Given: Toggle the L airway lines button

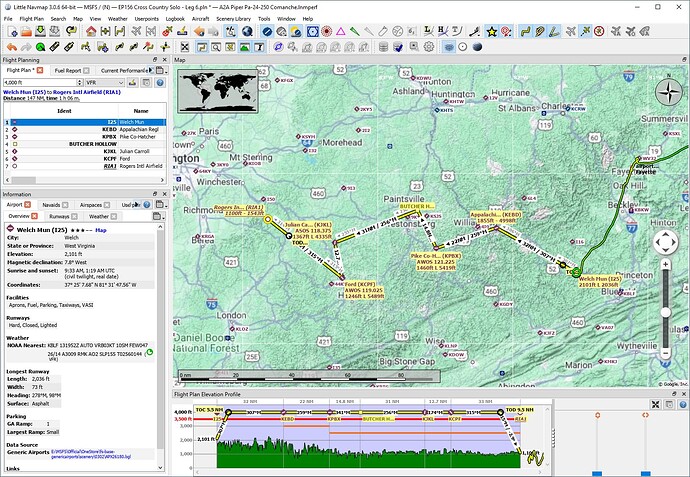Looking at the screenshot, I should coord(427,31).
